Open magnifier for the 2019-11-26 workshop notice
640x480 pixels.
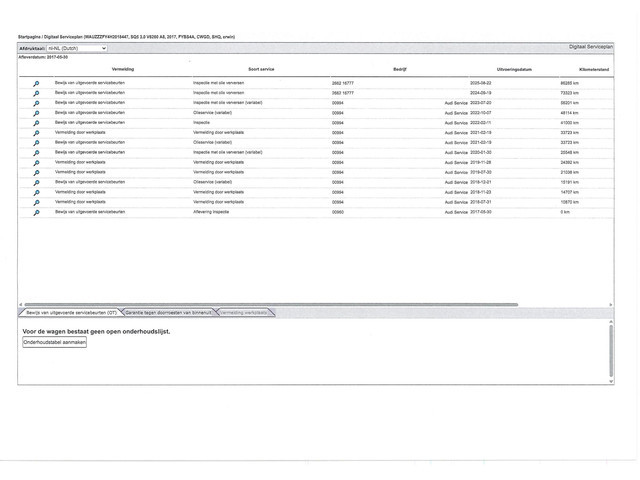[36, 162]
